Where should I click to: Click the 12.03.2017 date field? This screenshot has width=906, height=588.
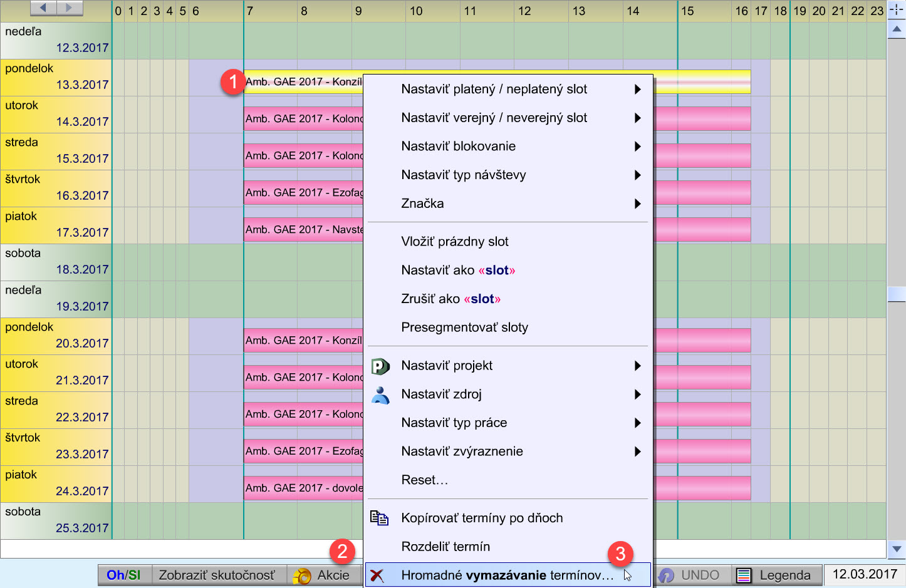(x=864, y=574)
